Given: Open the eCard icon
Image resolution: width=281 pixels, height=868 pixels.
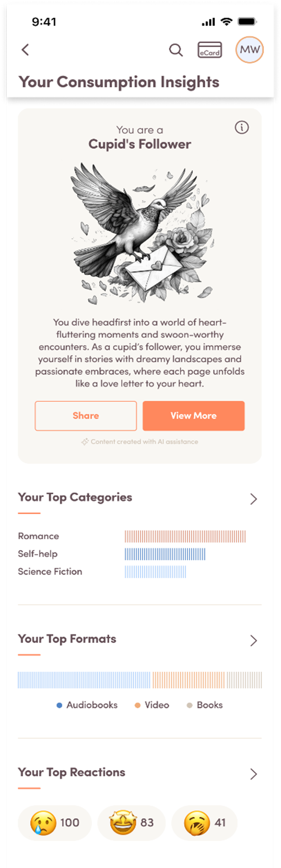Looking at the screenshot, I should pyautogui.click(x=210, y=50).
